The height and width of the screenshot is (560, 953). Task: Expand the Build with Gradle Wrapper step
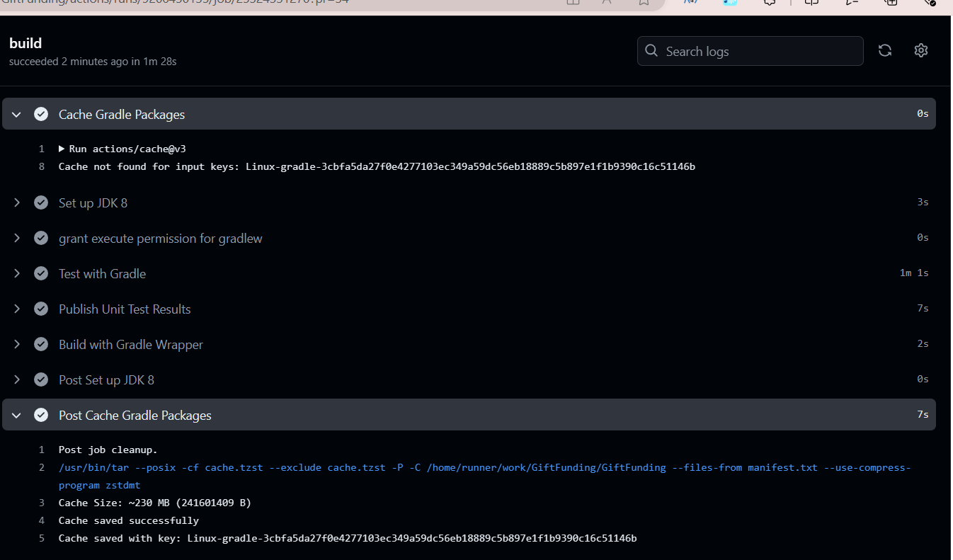point(17,344)
